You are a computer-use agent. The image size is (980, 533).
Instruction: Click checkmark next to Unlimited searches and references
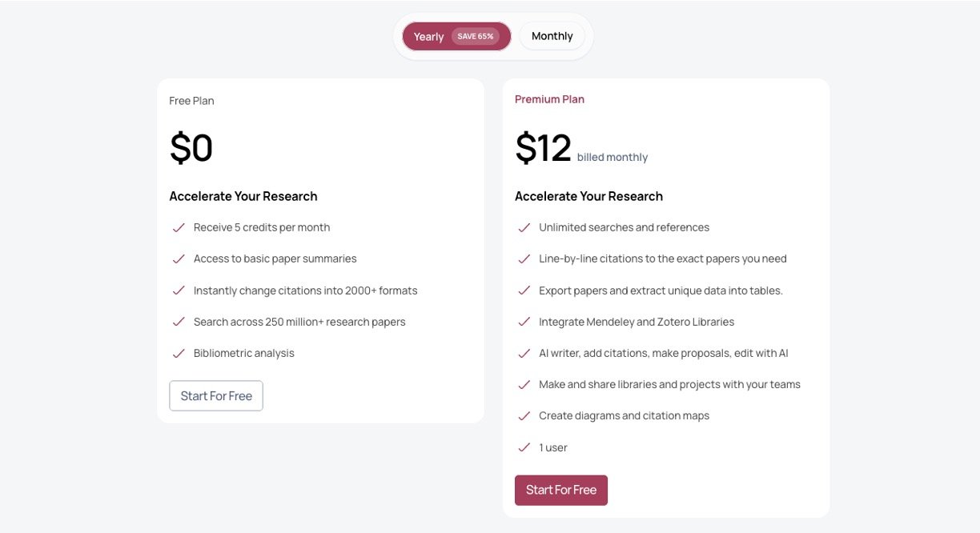click(x=524, y=227)
